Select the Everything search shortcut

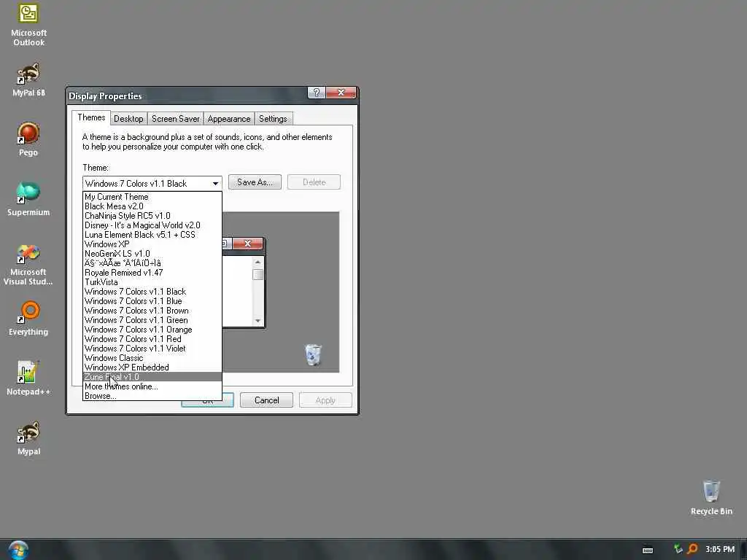click(28, 319)
